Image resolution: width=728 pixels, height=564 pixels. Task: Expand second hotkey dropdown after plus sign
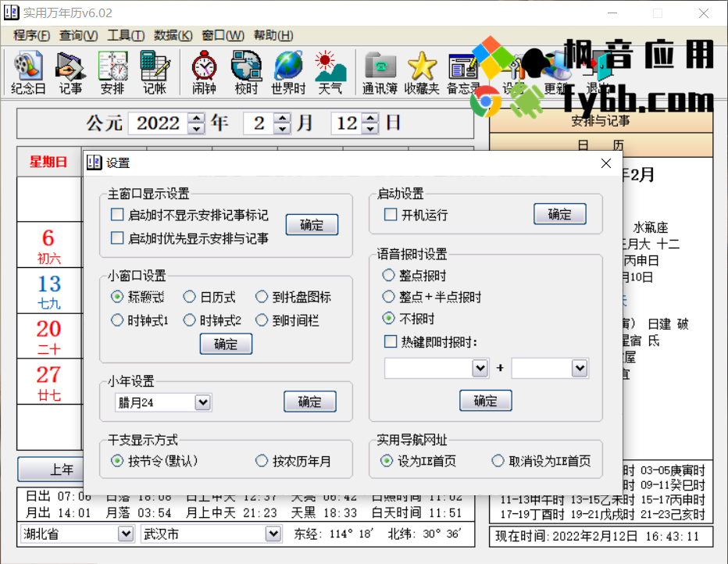(580, 368)
